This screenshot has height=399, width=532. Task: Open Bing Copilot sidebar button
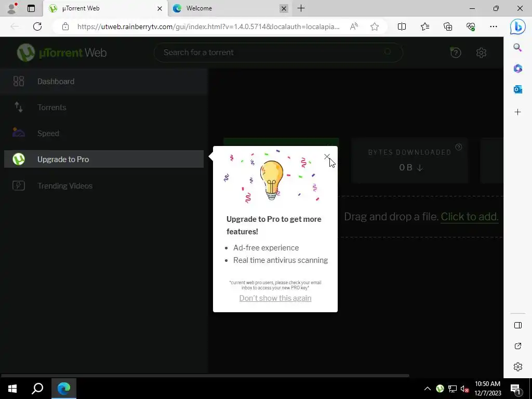click(518, 26)
